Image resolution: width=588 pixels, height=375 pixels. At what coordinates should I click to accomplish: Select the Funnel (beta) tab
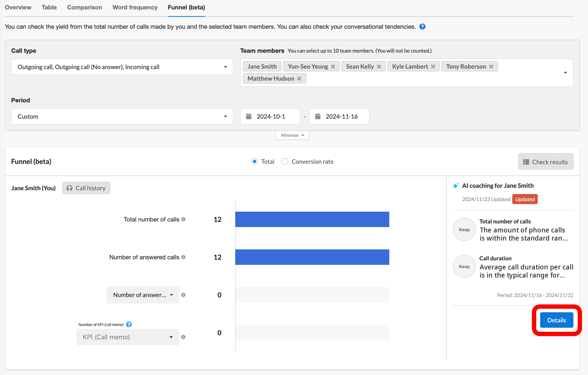(x=186, y=8)
